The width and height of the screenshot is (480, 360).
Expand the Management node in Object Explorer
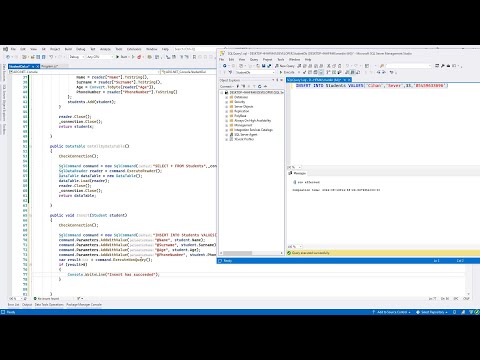click(227, 125)
